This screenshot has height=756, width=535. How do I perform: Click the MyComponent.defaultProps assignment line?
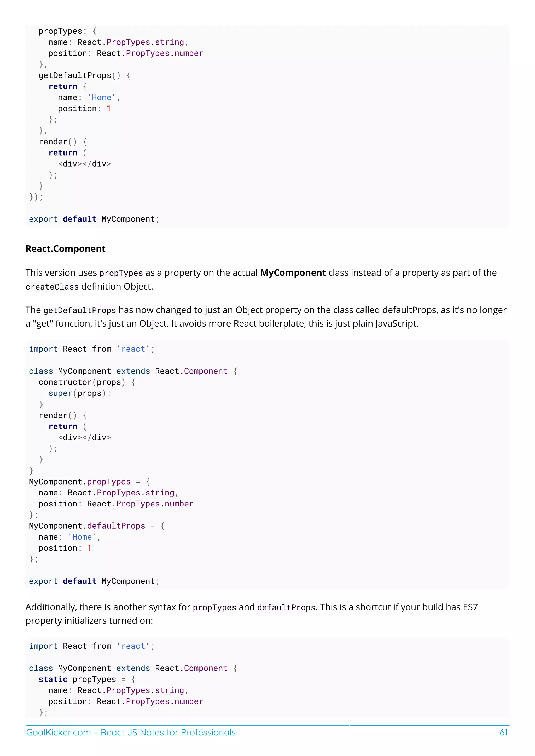point(96,526)
